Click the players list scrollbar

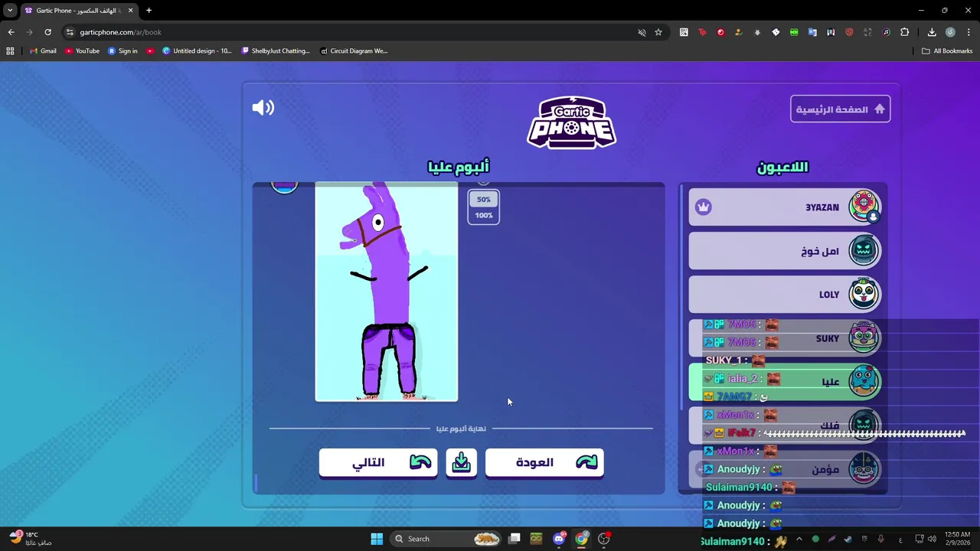point(681,298)
